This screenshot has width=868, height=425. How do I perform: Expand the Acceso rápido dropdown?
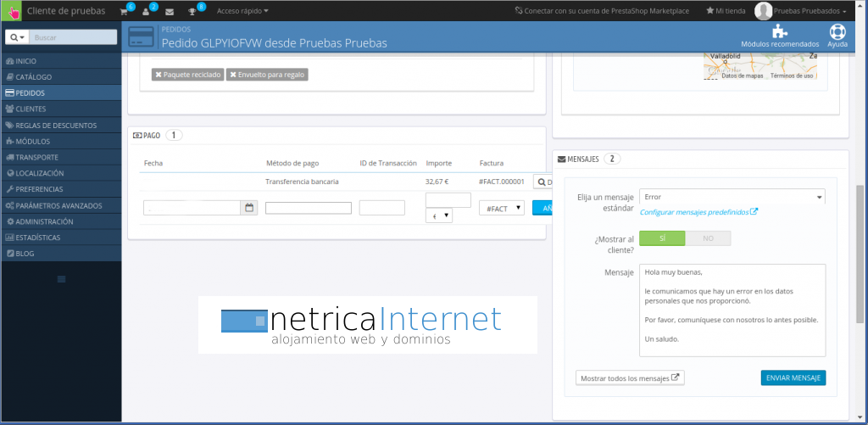(242, 12)
